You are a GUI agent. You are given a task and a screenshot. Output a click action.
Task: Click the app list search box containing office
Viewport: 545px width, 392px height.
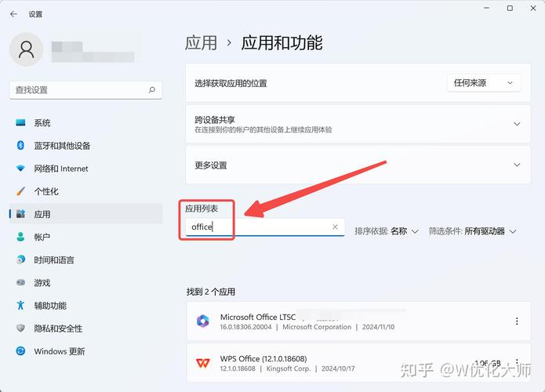pyautogui.click(x=265, y=227)
